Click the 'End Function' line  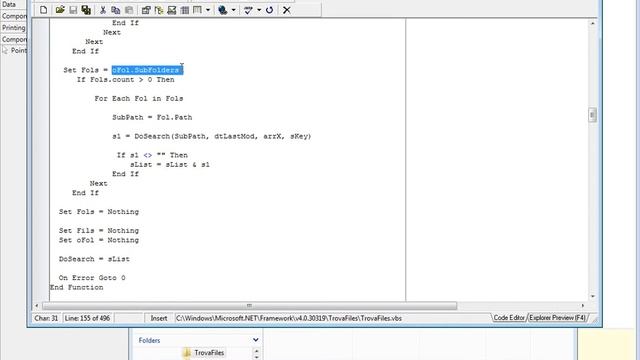click(x=76, y=287)
